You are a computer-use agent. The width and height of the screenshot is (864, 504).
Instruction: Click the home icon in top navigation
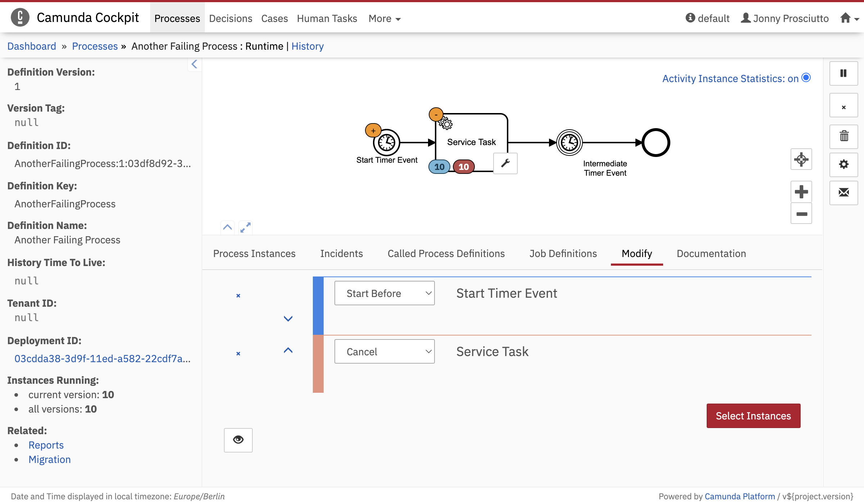pyautogui.click(x=846, y=18)
